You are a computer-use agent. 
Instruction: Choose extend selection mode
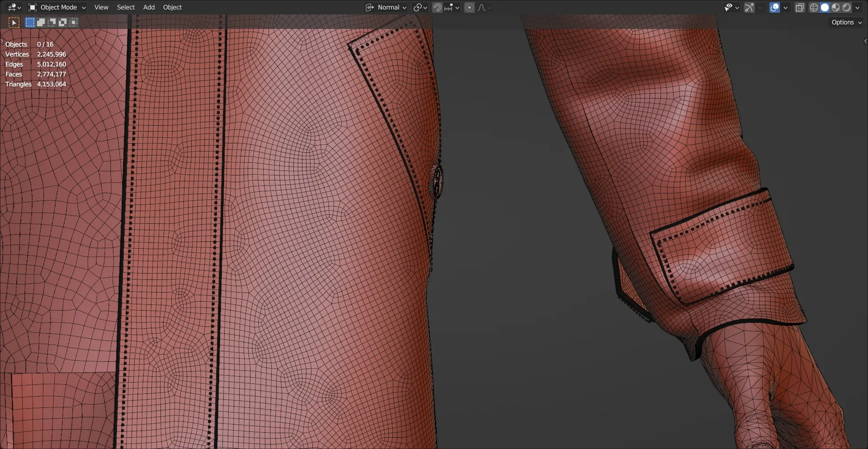(x=41, y=22)
